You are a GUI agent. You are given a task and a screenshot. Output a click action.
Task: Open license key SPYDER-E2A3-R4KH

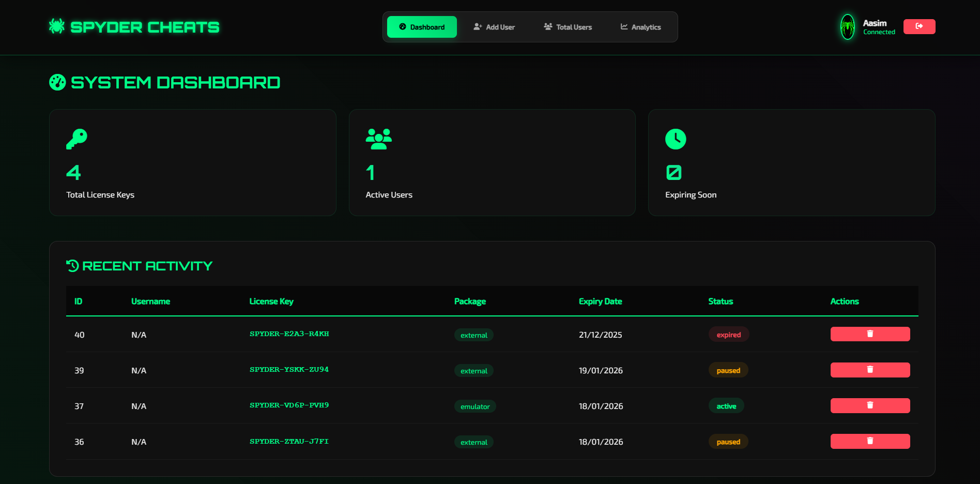pyautogui.click(x=289, y=334)
